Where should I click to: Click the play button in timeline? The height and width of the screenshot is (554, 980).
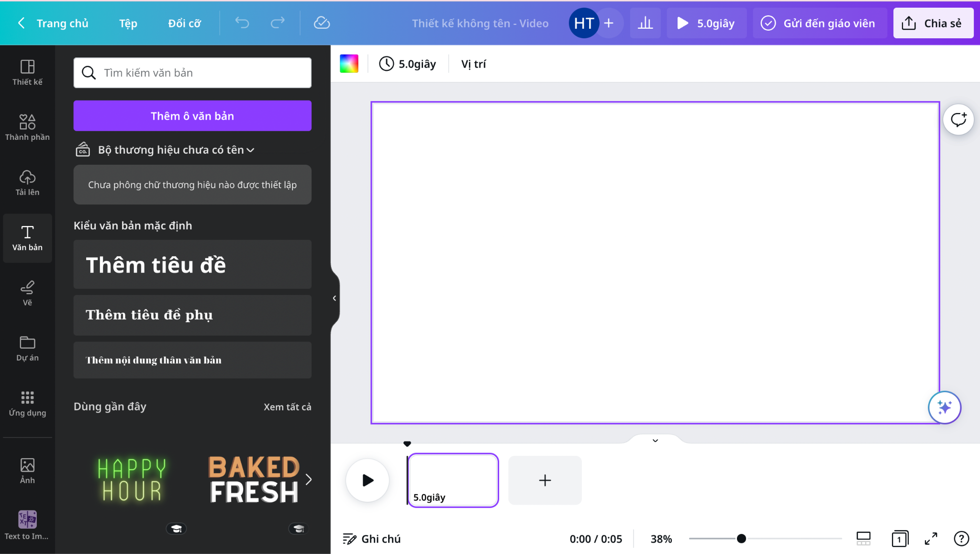pos(367,480)
